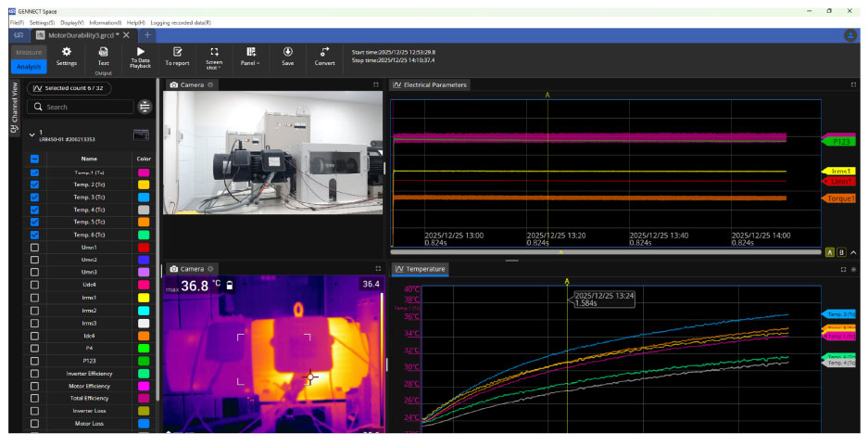Click the Temp. 3 (Tc) blue color swatch

coord(144,198)
